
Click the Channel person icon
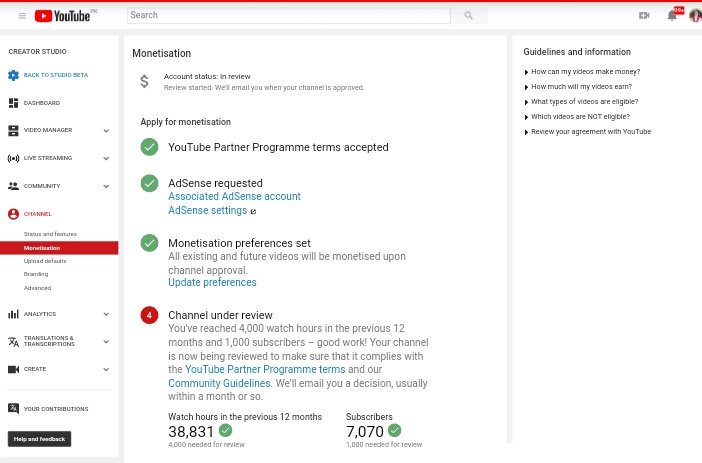(13, 214)
